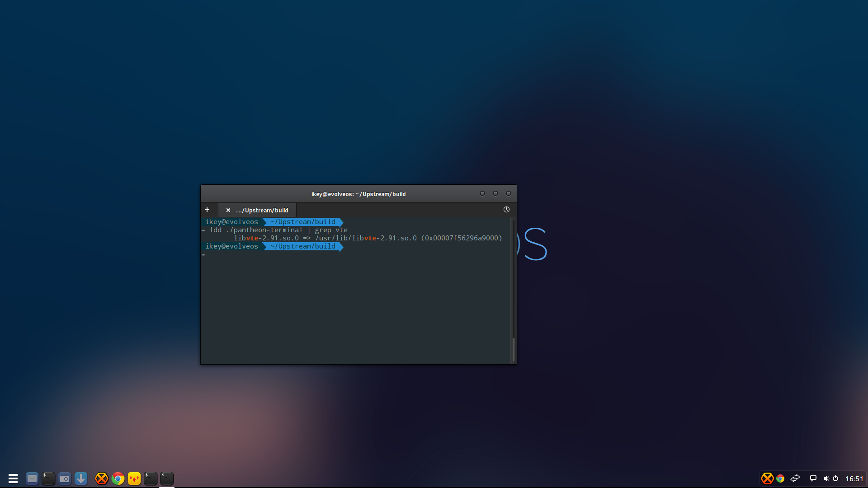Click the terminal window title bar text
Viewport: 868px width, 488px height.
(x=359, y=194)
